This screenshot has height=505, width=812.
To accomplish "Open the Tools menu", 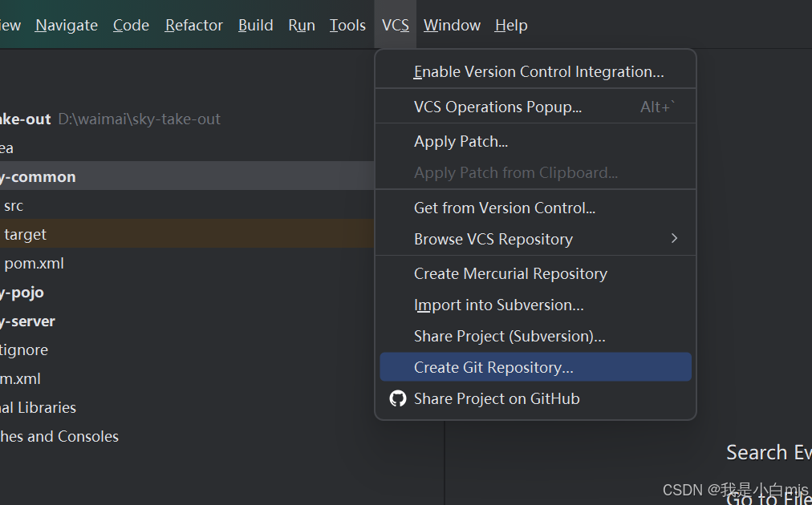I will [347, 26].
